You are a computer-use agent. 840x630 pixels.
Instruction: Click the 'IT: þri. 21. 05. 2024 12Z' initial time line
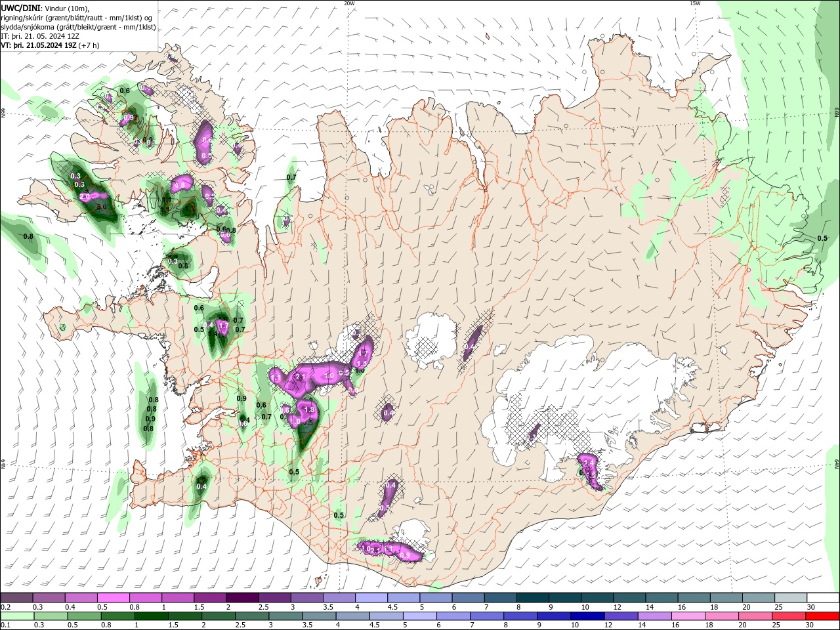pos(40,36)
